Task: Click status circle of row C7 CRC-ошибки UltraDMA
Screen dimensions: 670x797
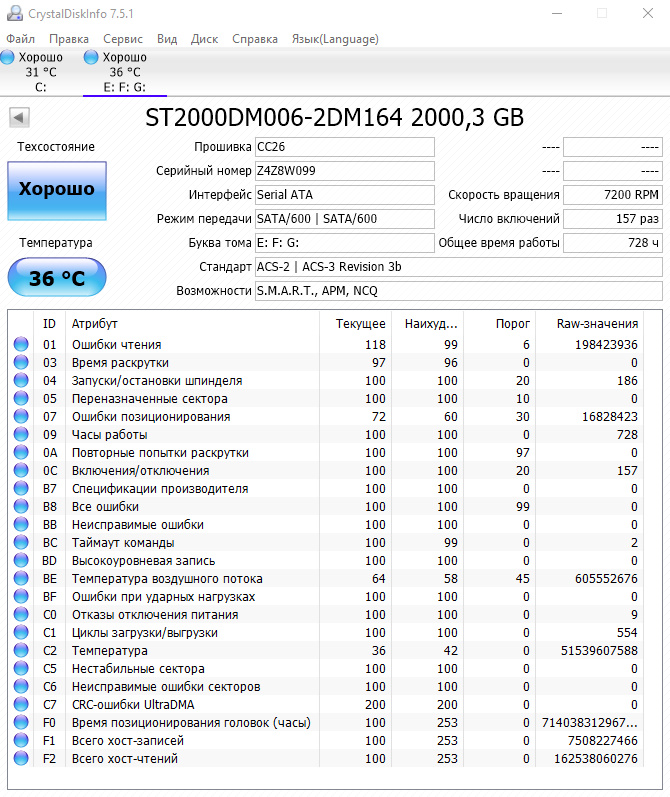Action: click(x=21, y=704)
